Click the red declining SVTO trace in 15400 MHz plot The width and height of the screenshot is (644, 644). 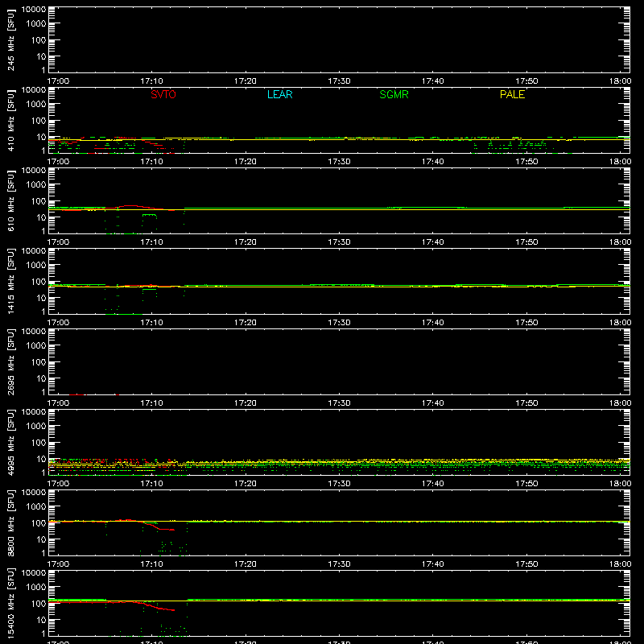158,607
